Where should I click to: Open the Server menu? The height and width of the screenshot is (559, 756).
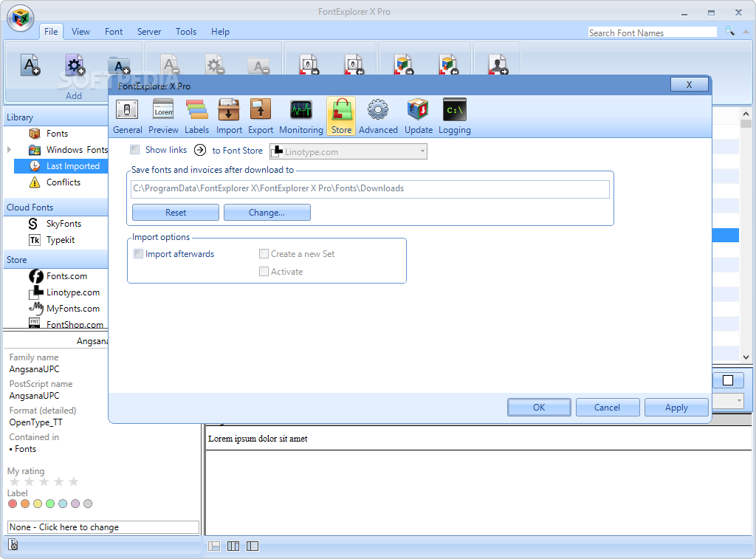click(149, 31)
